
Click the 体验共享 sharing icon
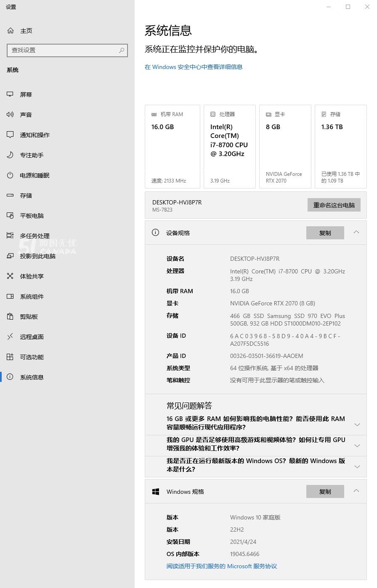10,276
